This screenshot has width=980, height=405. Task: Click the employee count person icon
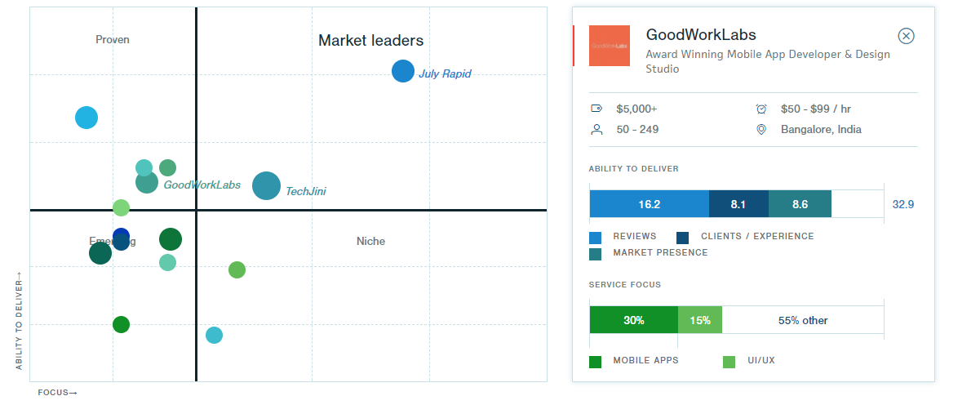[x=596, y=129]
